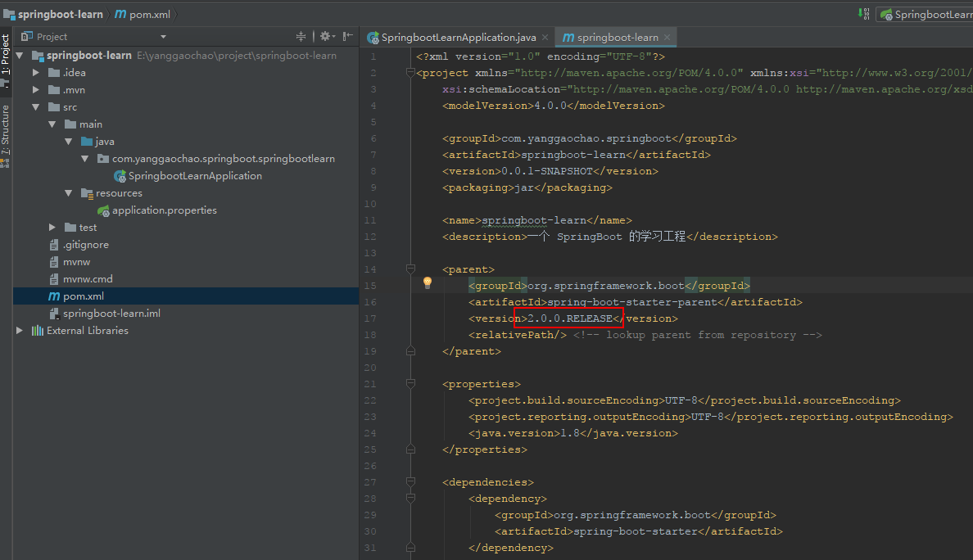Collapse the java source folder
973x560 pixels.
68,142
